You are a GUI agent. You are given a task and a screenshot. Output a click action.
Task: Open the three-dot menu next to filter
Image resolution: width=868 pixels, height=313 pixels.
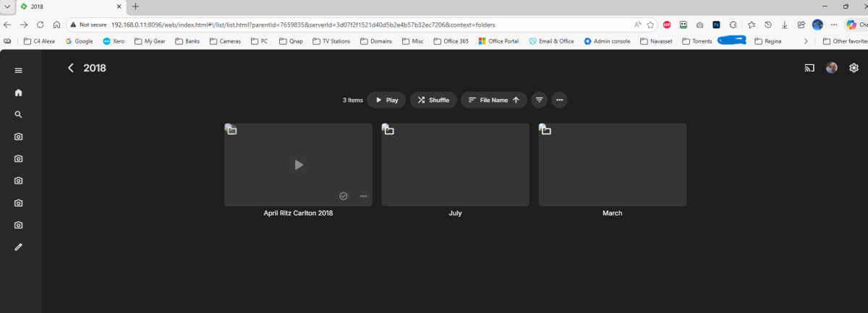pyautogui.click(x=559, y=100)
